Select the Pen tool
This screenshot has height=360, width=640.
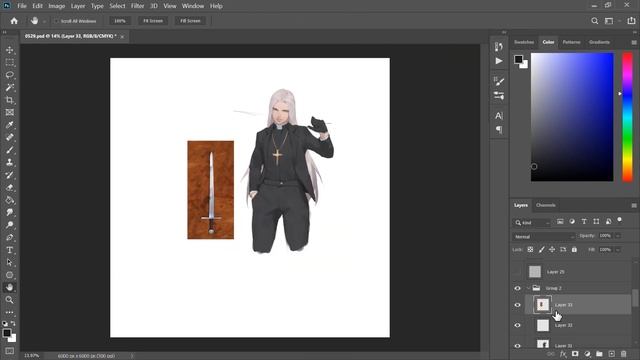(x=9, y=238)
